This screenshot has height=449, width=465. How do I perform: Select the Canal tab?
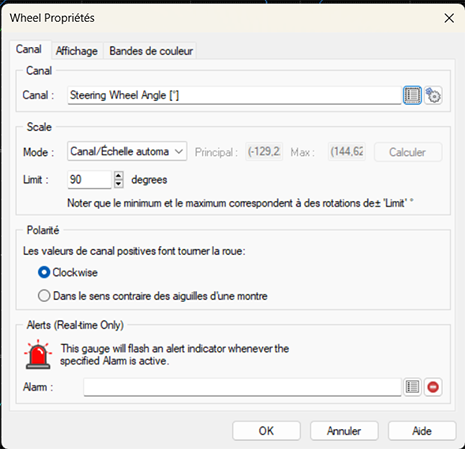pos(29,49)
